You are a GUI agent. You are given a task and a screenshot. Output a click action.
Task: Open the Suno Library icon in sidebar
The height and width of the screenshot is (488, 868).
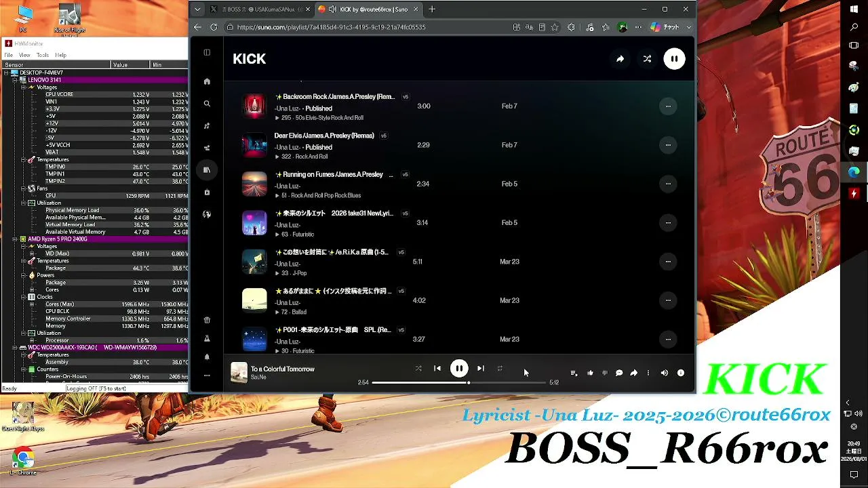pyautogui.click(x=207, y=170)
